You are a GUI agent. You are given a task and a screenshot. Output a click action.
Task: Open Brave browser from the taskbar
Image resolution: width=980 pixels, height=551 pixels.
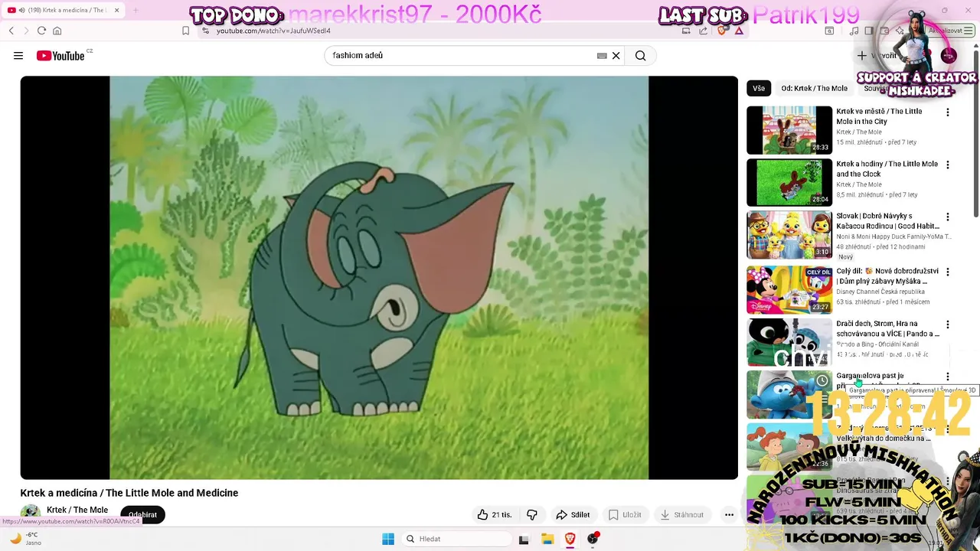(x=570, y=539)
